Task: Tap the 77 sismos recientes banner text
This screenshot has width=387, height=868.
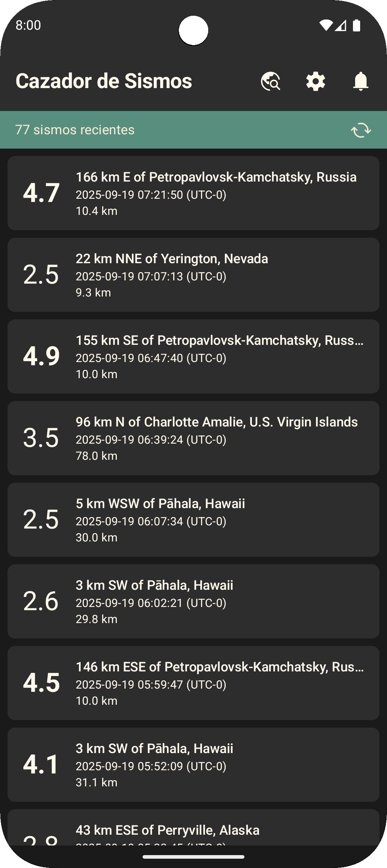Action: [75, 130]
